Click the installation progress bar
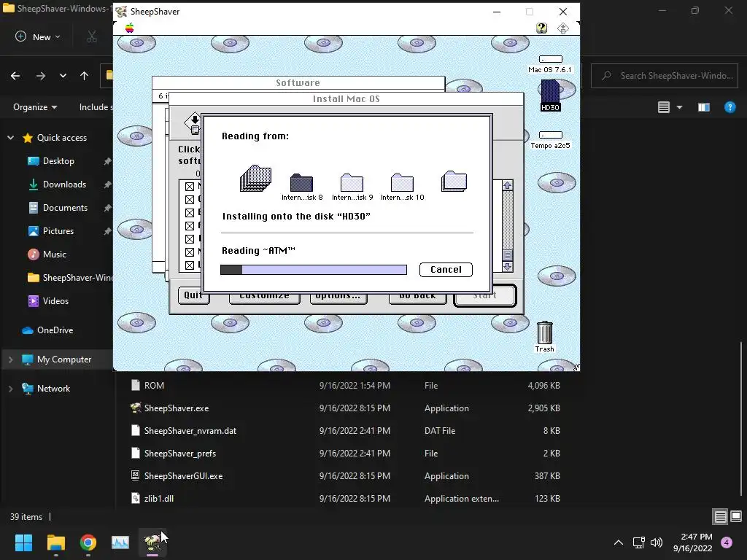The height and width of the screenshot is (560, 747). pos(314,270)
